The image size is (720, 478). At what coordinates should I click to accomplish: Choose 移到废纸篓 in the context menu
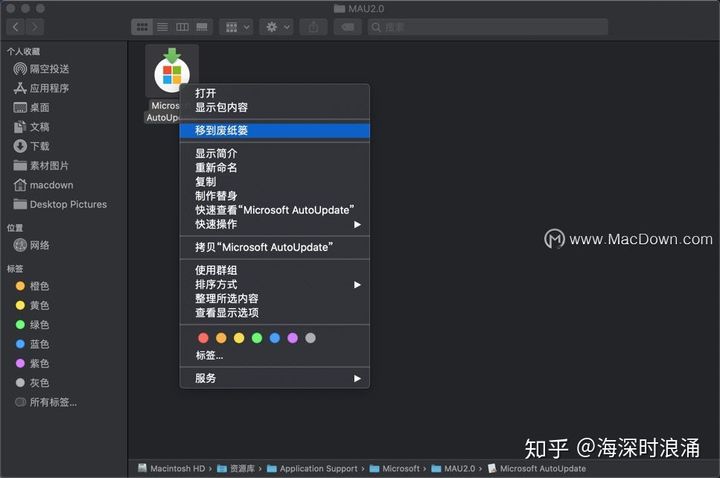[x=275, y=130]
